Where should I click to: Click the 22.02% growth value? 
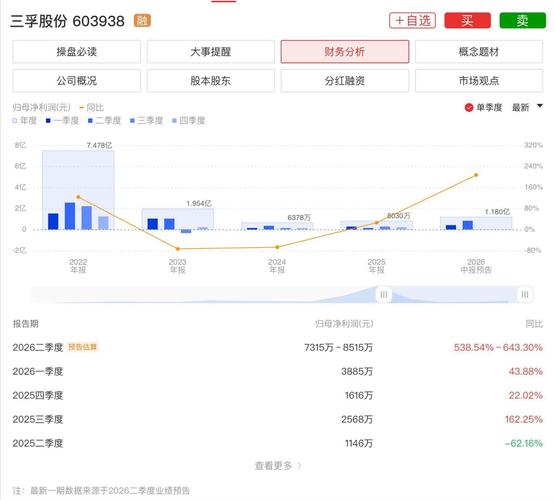526,396
